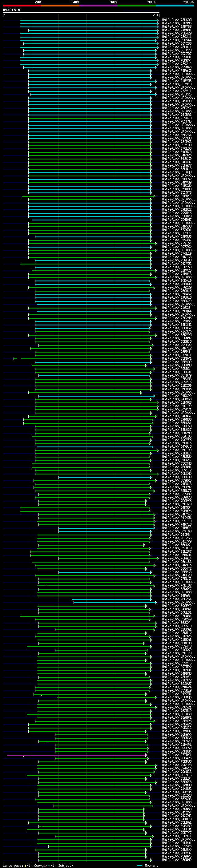
Task: Select label UniRef100_C5MDV1
Action: click(177, 358)
